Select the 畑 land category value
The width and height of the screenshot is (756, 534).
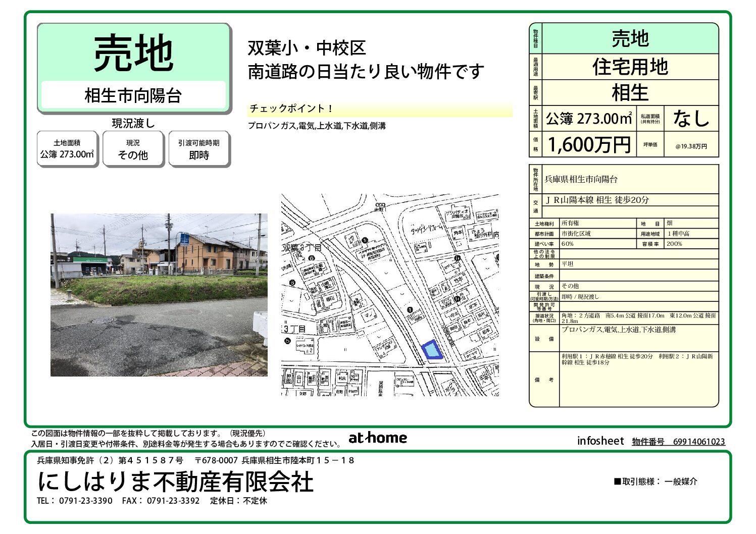click(670, 223)
